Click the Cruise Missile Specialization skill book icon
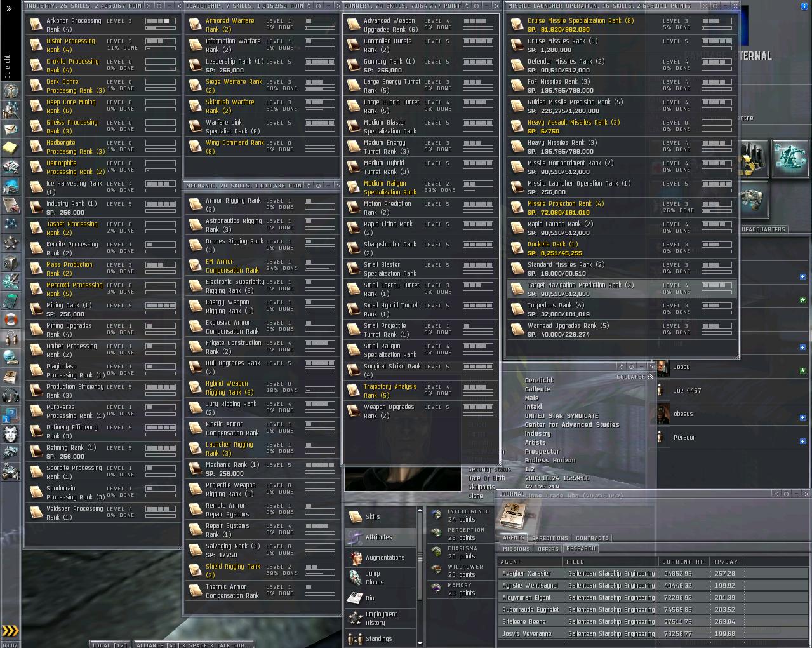Image resolution: width=812 pixels, height=648 pixels. tap(517, 25)
